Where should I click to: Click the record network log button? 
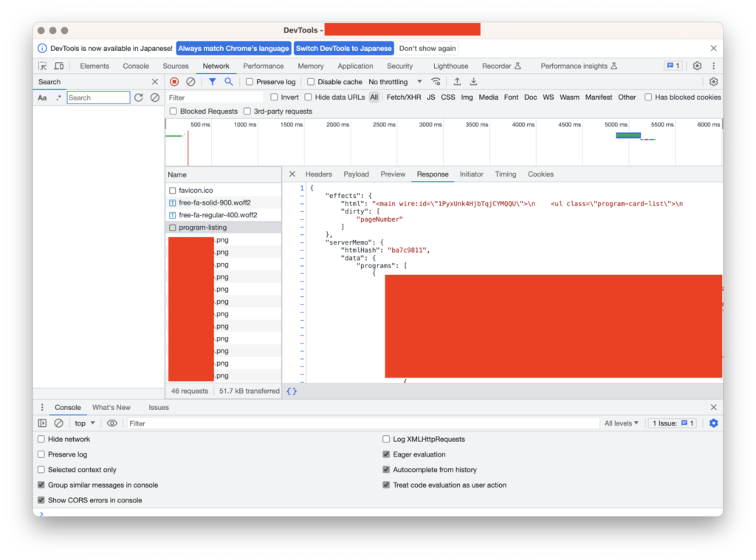pyautogui.click(x=174, y=82)
